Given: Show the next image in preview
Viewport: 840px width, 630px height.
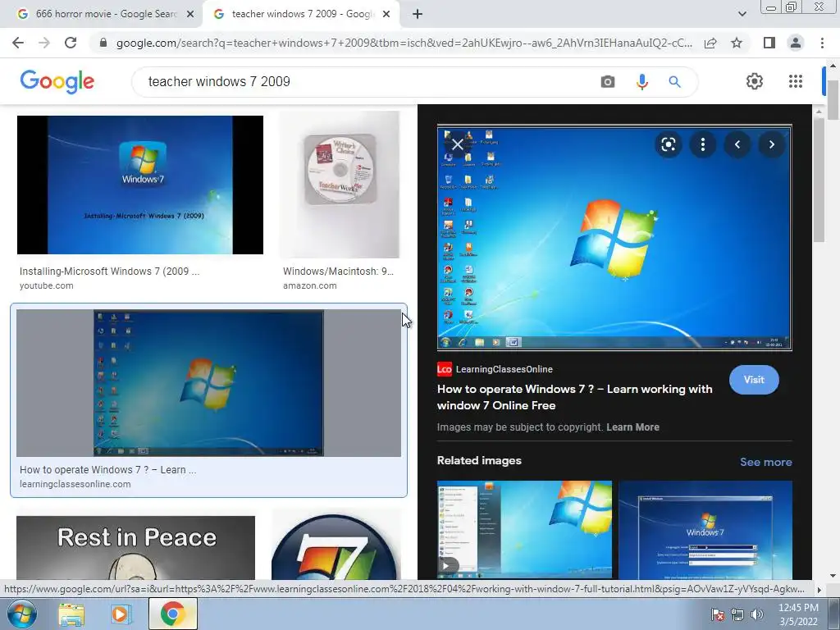Looking at the screenshot, I should pos(771,144).
